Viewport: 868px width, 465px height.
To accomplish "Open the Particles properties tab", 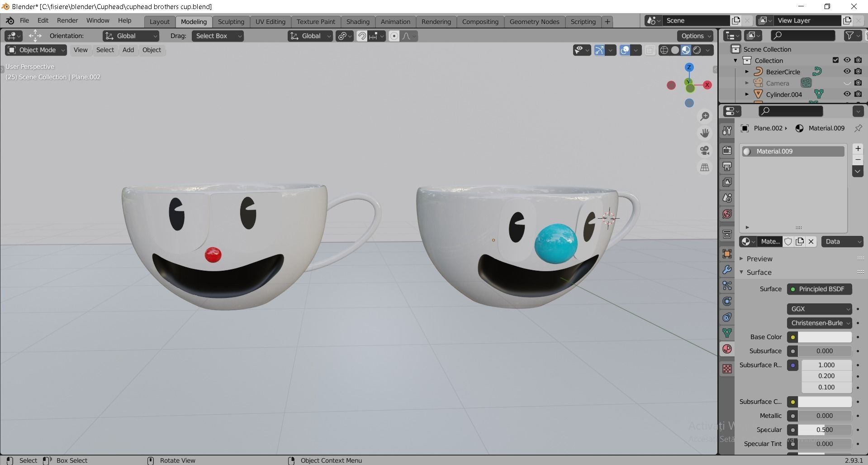I will 727,285.
